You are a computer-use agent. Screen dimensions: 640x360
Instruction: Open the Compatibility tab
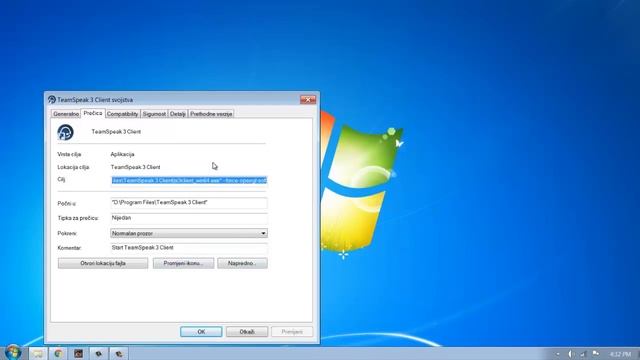point(122,114)
